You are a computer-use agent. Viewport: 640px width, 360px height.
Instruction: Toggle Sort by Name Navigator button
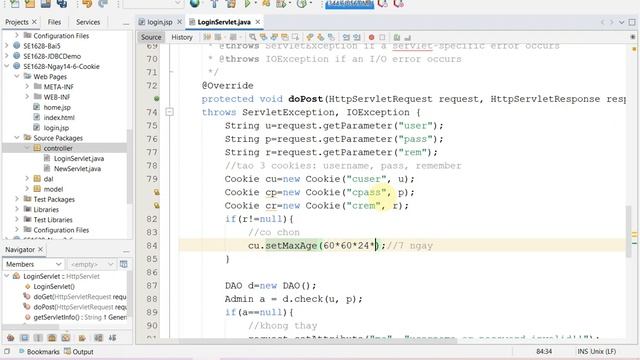tap(98, 338)
